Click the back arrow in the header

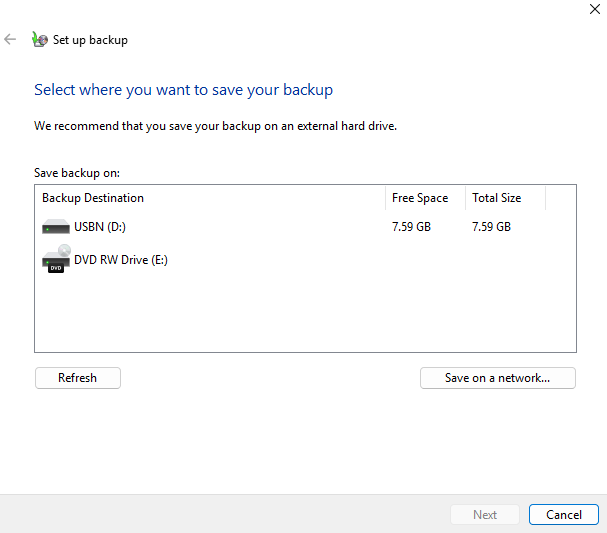click(x=11, y=40)
